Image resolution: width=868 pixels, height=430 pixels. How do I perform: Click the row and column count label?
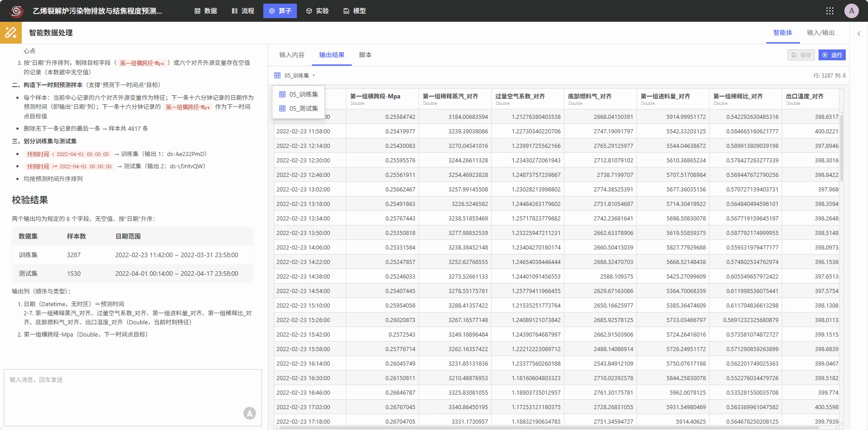(829, 76)
